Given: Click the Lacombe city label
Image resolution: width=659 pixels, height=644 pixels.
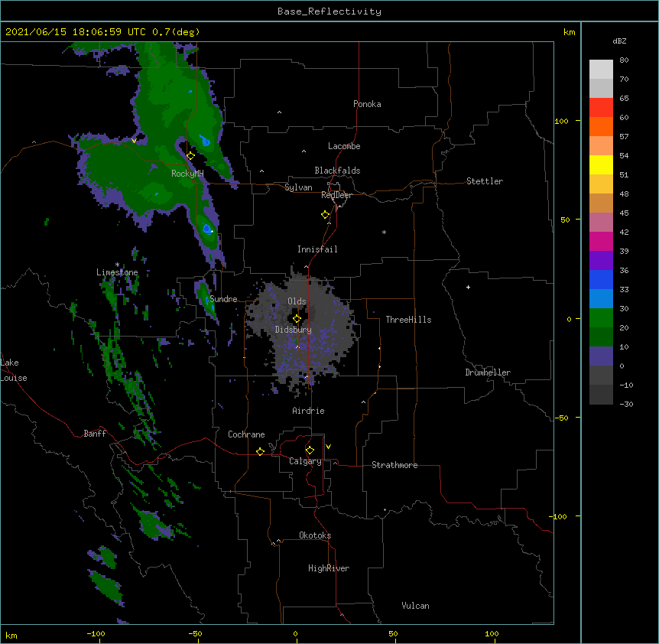Looking at the screenshot, I should [x=344, y=146].
